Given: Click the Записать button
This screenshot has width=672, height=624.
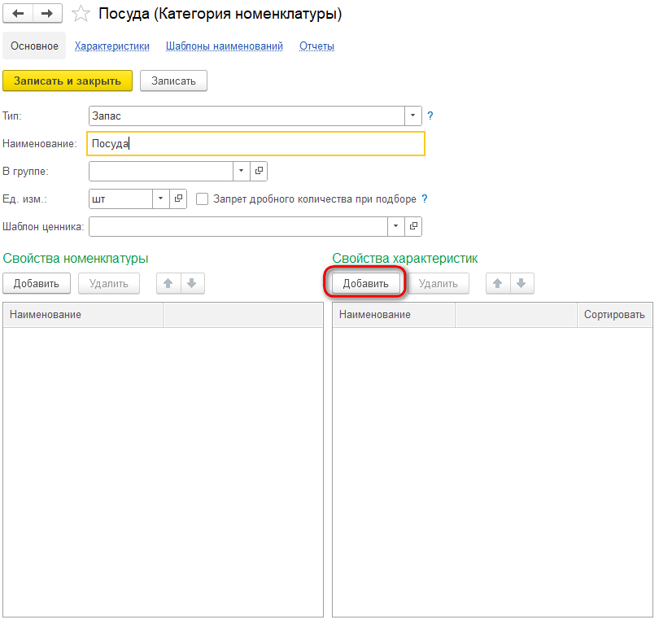Looking at the screenshot, I should point(173,81).
